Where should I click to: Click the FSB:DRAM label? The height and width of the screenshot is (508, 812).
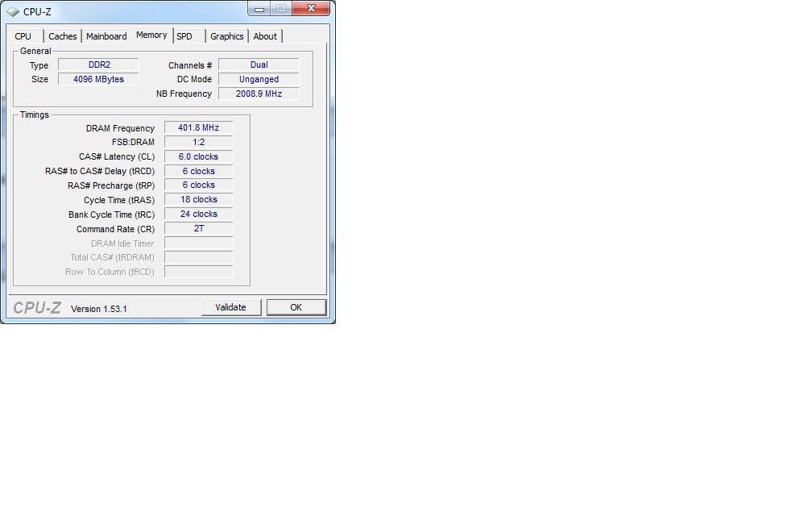pos(133,142)
